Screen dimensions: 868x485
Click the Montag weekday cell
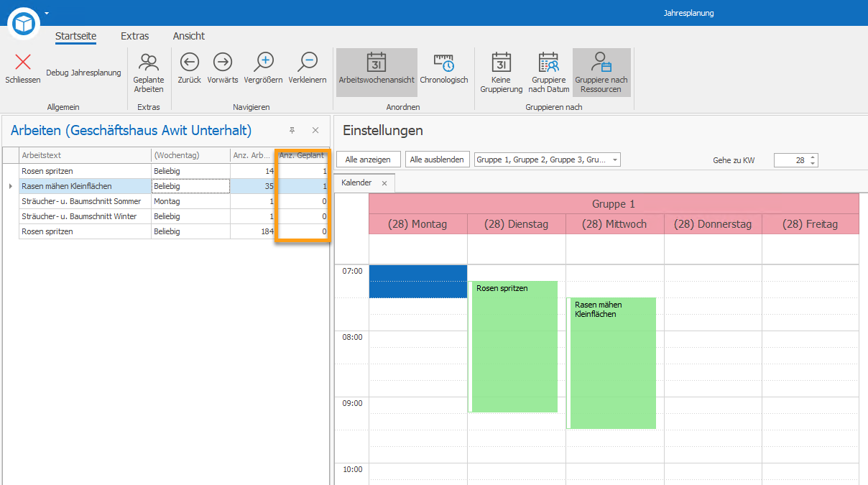click(x=190, y=201)
